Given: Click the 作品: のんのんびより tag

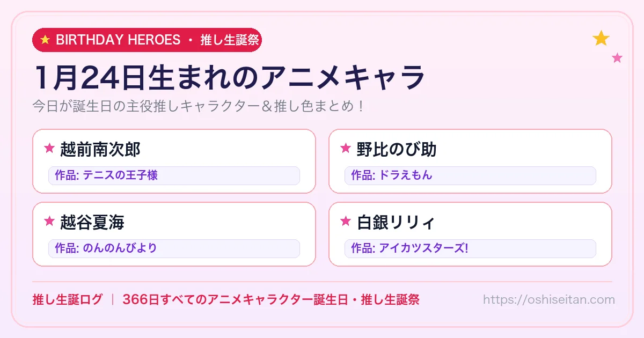Looking at the screenshot, I should [174, 248].
